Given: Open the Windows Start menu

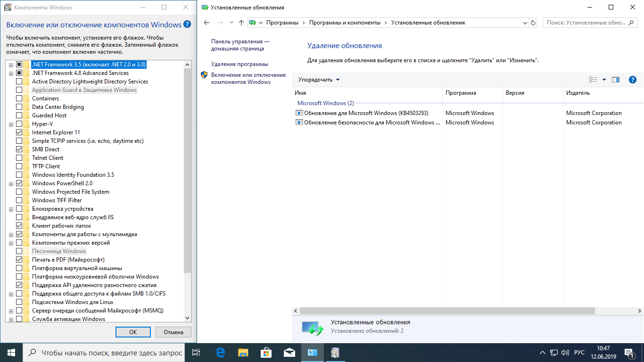Looking at the screenshot, I should pyautogui.click(x=11, y=353).
